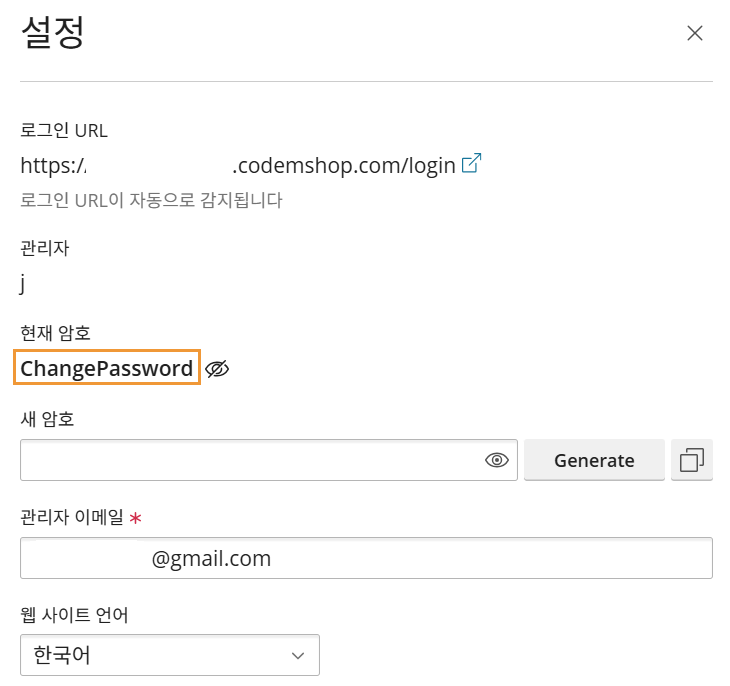Screen dimensions: 730x686
Task: Select the highlighted ChangePassword text
Action: pos(107,369)
